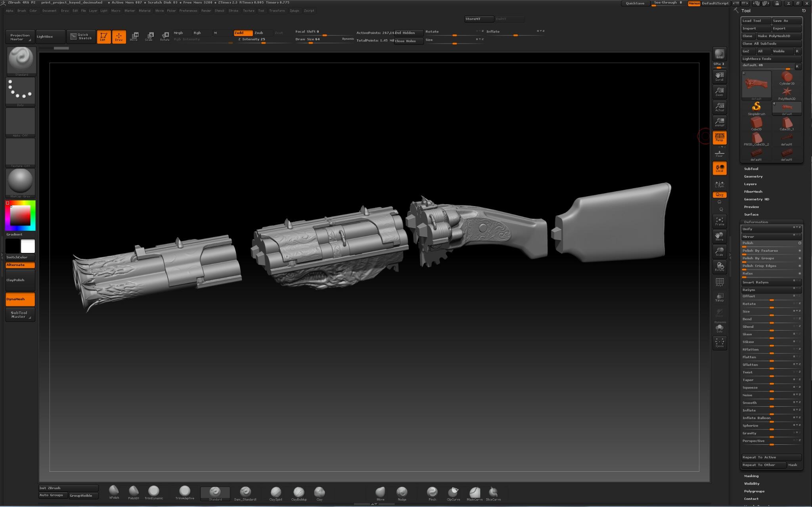
Task: Toggle Edit mode button
Action: (x=103, y=36)
